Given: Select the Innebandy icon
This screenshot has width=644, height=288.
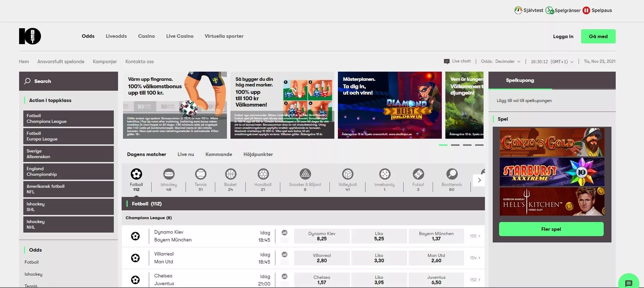Looking at the screenshot, I should [385, 174].
